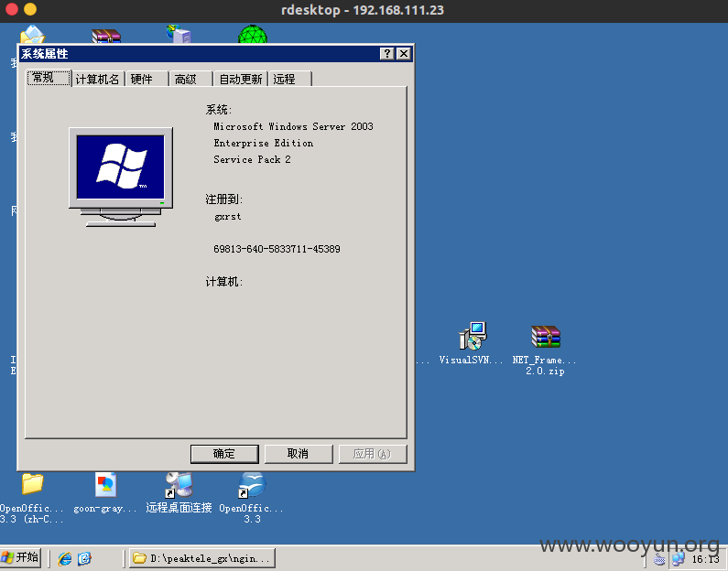This screenshot has width=728, height=571.
Task: Switch to the 计算机名 tab
Action: pos(97,79)
